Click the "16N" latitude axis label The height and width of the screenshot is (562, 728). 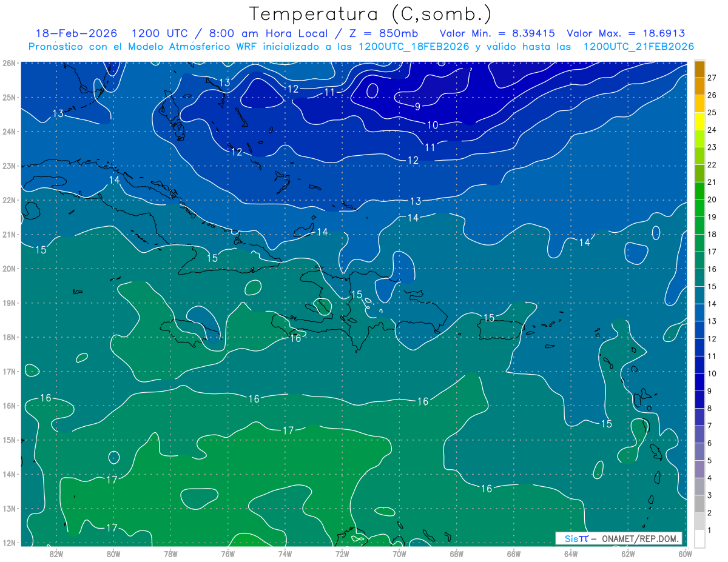(x=9, y=406)
